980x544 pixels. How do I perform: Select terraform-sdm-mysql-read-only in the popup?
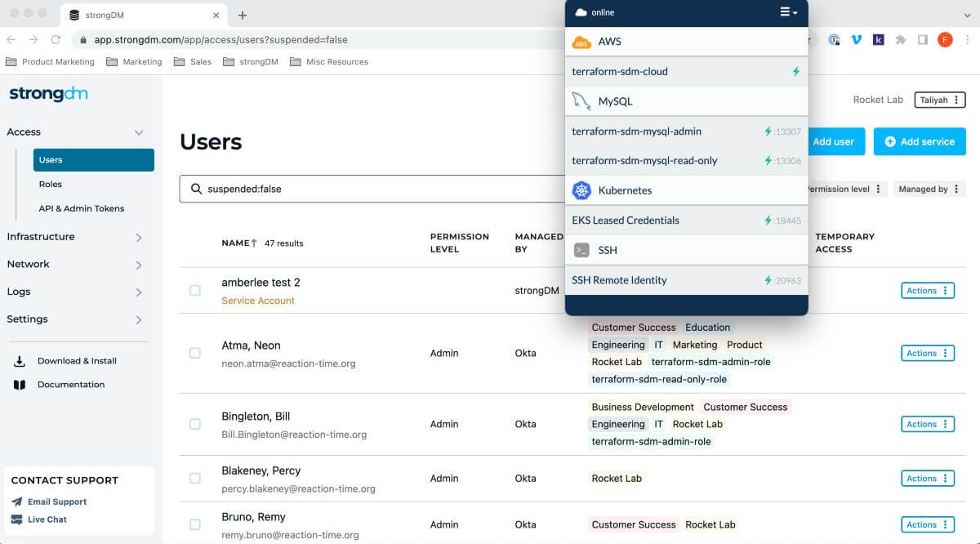coord(687,161)
